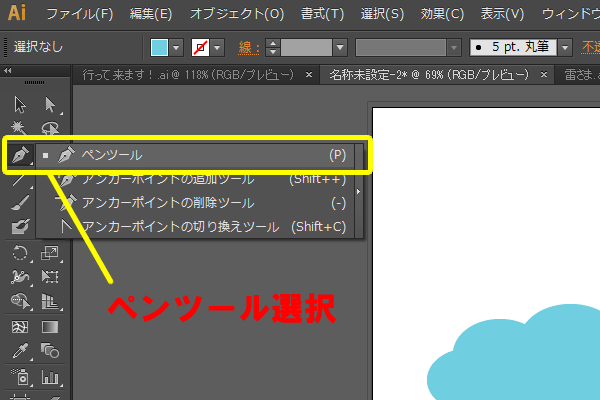Select the Blend tool
600x400 pixels.
coord(50,351)
